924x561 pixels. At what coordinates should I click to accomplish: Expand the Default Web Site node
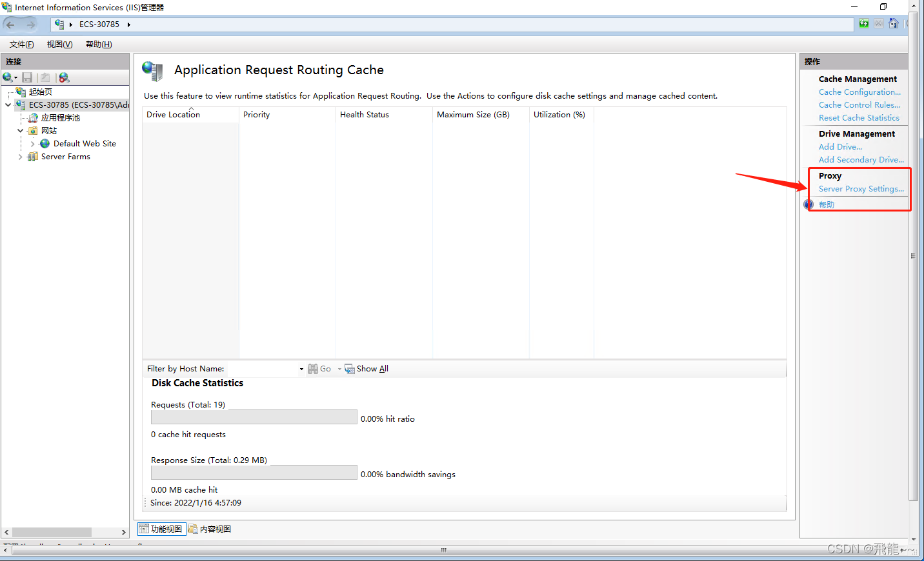coord(32,144)
